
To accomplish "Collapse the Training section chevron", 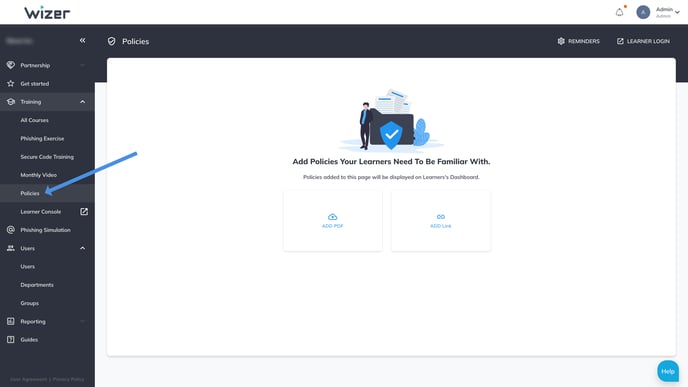I will (82, 102).
